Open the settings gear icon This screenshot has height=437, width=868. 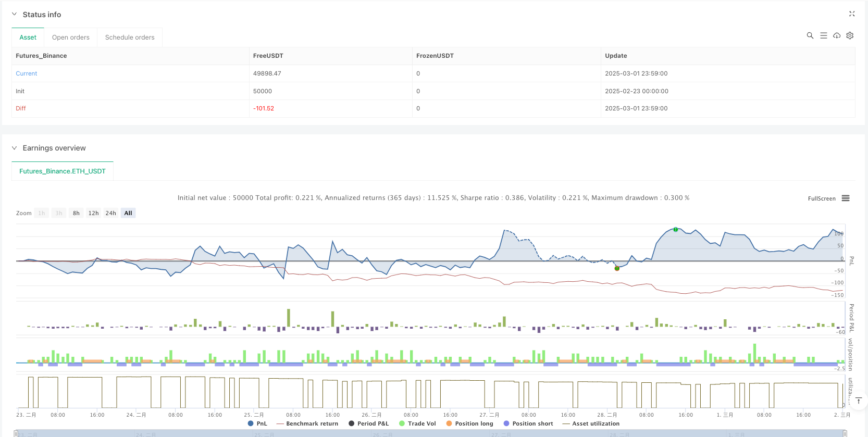pos(850,35)
